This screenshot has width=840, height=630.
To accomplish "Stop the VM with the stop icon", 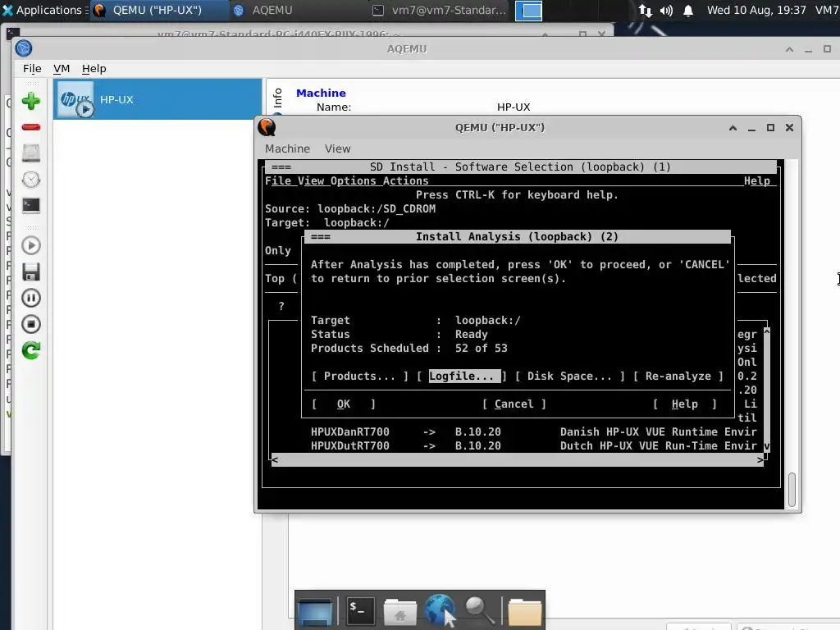I will (x=31, y=324).
